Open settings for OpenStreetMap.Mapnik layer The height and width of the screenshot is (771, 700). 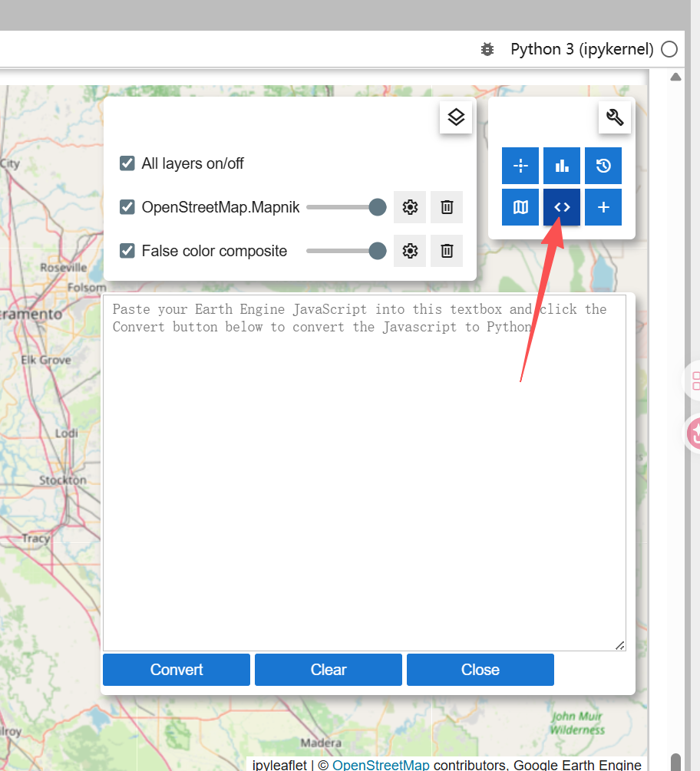point(410,207)
